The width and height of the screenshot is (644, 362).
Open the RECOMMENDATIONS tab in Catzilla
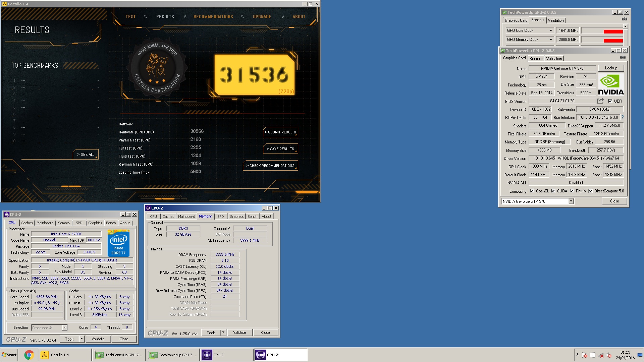[x=213, y=17]
